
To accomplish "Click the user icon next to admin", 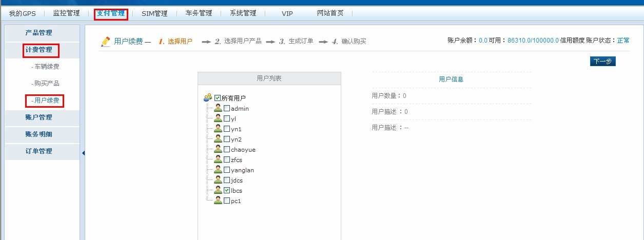I will pyautogui.click(x=218, y=108).
